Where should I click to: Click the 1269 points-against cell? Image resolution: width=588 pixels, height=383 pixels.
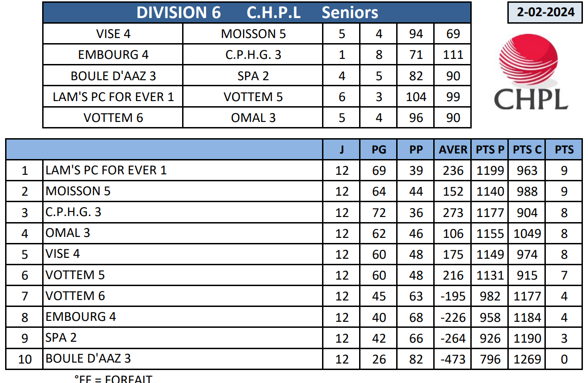click(527, 359)
